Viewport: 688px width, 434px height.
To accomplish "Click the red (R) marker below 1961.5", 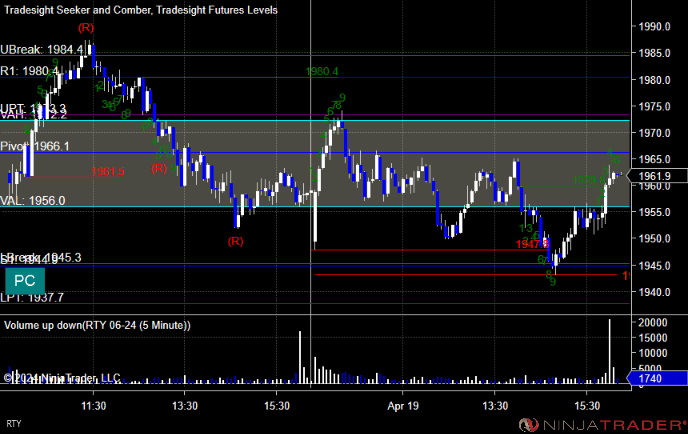I will (x=159, y=169).
